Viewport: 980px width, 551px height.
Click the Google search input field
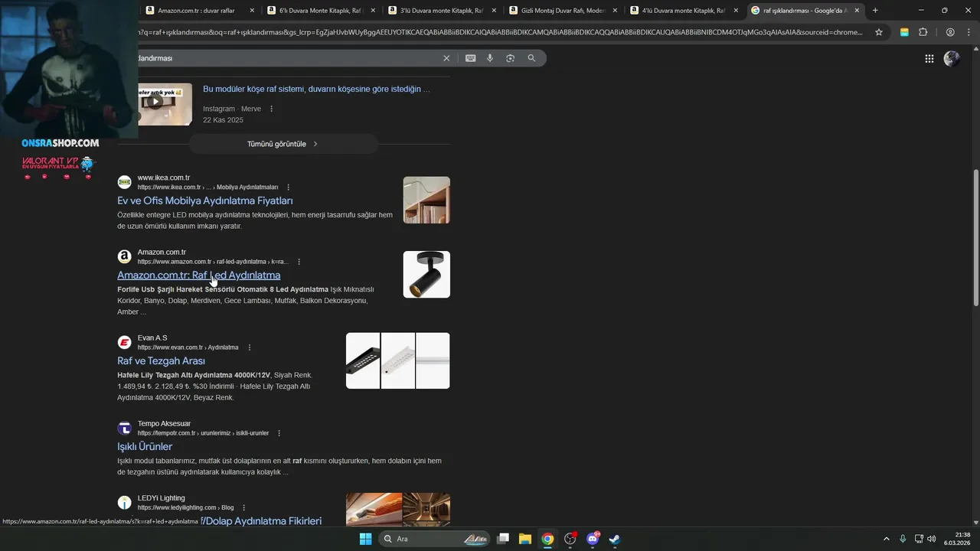[x=287, y=58]
